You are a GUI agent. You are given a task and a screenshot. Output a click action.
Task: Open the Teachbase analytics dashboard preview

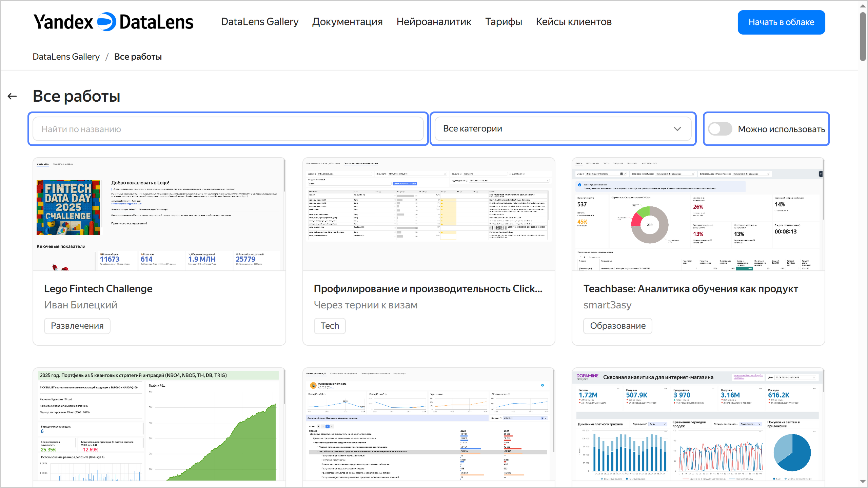coord(698,214)
